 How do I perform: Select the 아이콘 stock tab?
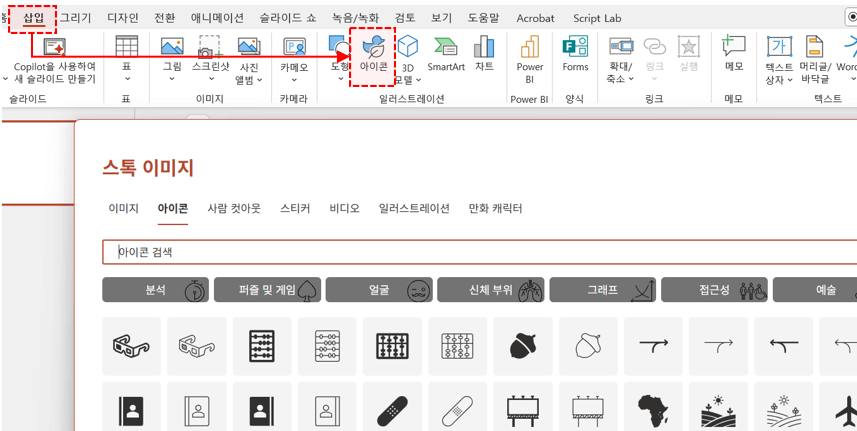(x=173, y=209)
